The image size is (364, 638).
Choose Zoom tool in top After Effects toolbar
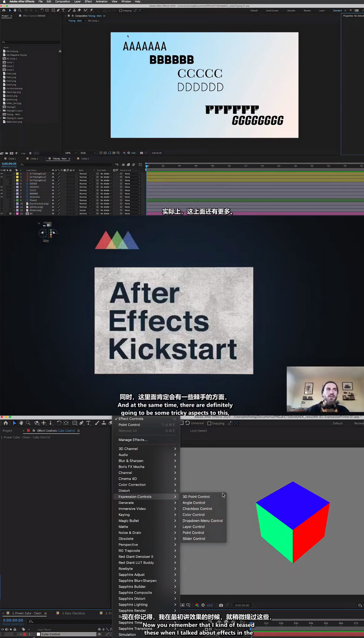(20, 10)
